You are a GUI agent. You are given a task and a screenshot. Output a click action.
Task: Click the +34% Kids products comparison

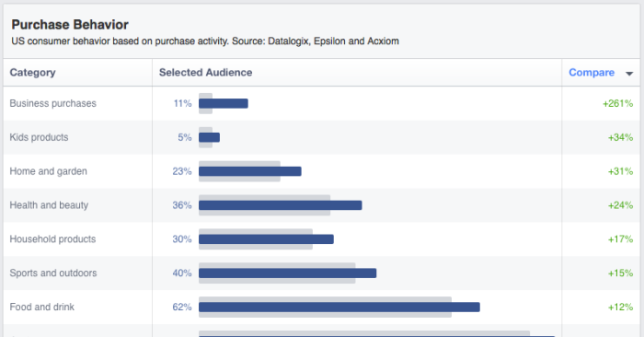pyautogui.click(x=620, y=138)
